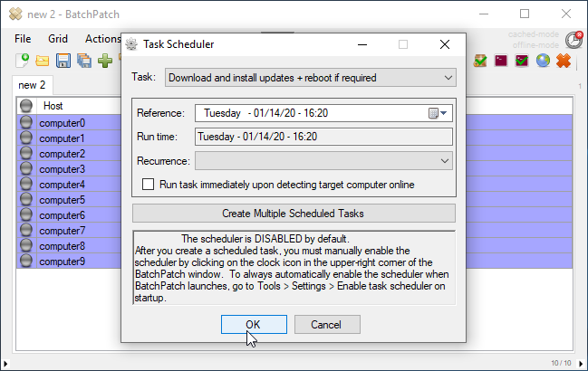Click the status circle in Host header
This screenshot has width=588, height=371.
click(26, 106)
